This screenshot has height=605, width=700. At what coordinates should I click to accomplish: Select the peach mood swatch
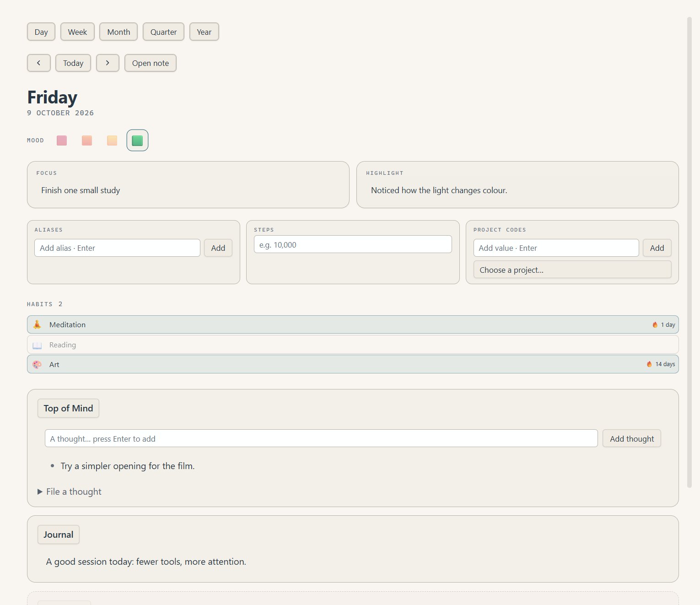tap(112, 140)
